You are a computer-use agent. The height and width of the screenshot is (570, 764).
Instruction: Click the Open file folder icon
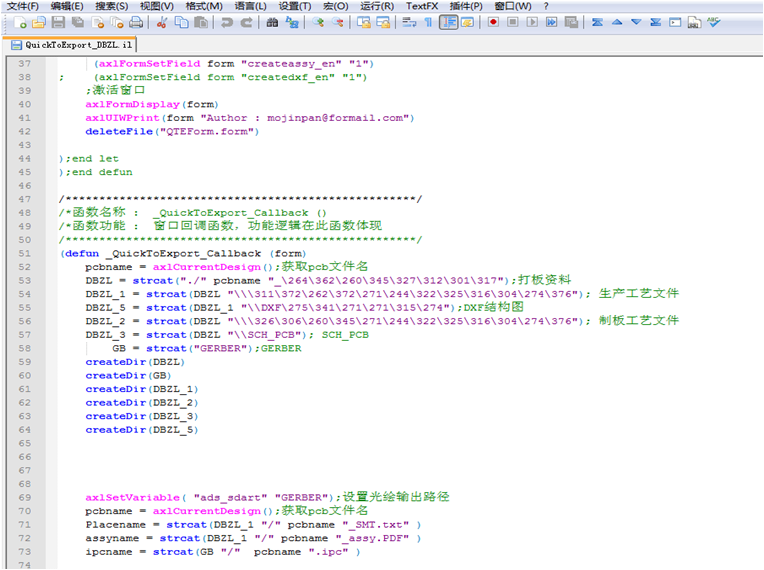point(39,22)
